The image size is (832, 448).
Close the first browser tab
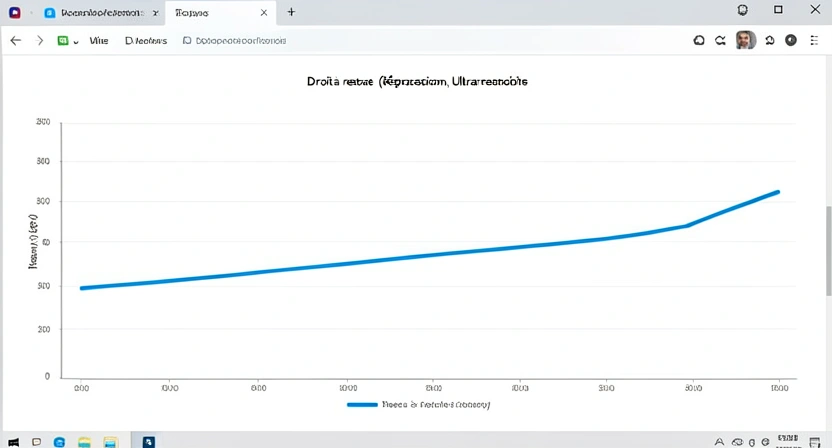click(x=155, y=13)
